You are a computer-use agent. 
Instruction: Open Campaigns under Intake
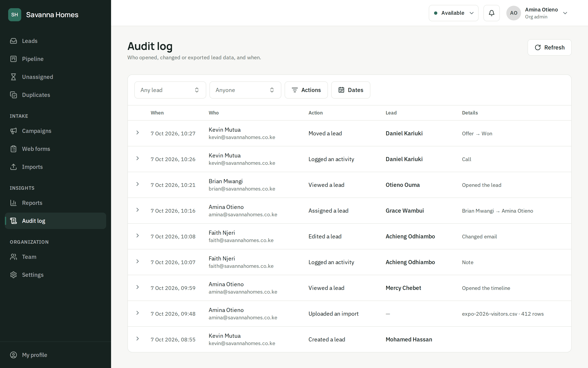[x=55, y=131]
